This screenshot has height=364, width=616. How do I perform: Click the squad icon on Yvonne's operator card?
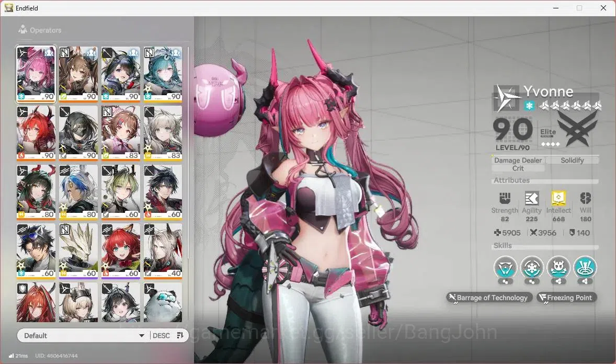pyautogui.click(x=49, y=52)
